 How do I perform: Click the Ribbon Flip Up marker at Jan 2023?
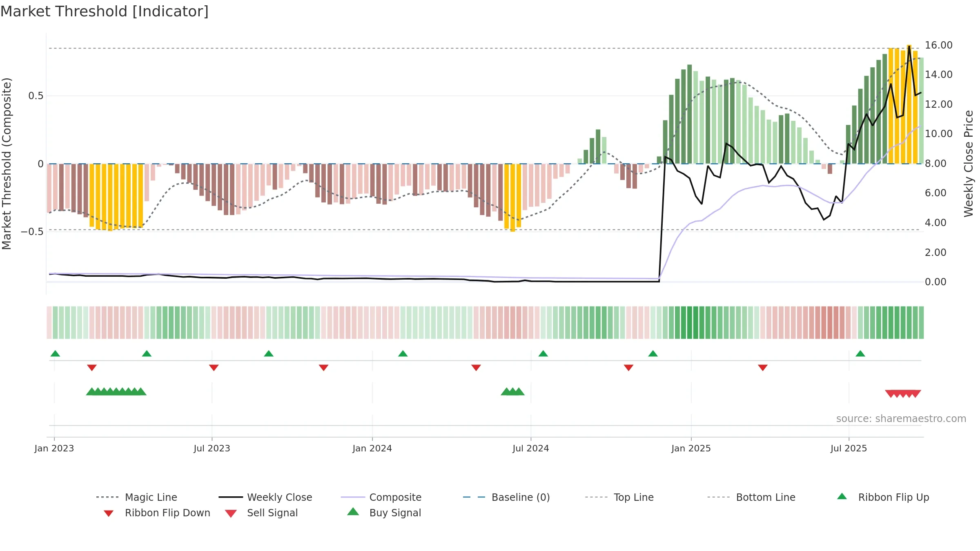(56, 353)
